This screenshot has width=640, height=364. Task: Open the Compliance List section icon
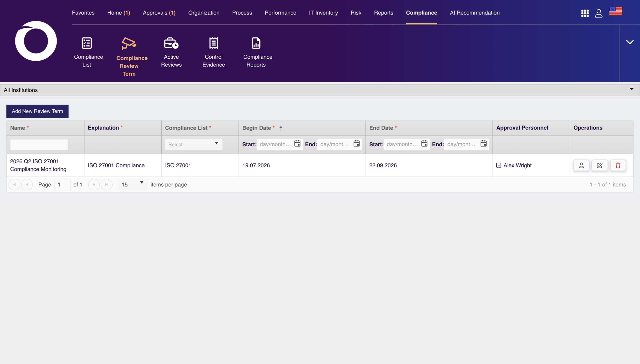(x=86, y=43)
